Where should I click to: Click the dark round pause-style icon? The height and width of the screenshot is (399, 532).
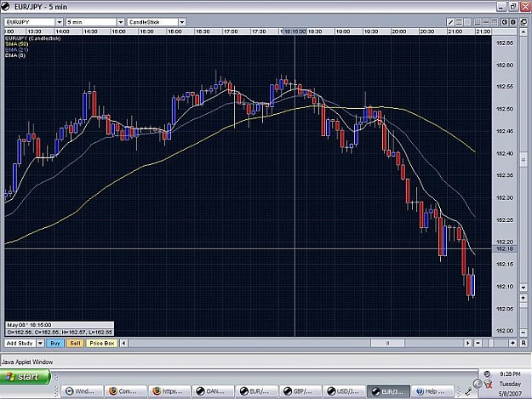coord(513,22)
